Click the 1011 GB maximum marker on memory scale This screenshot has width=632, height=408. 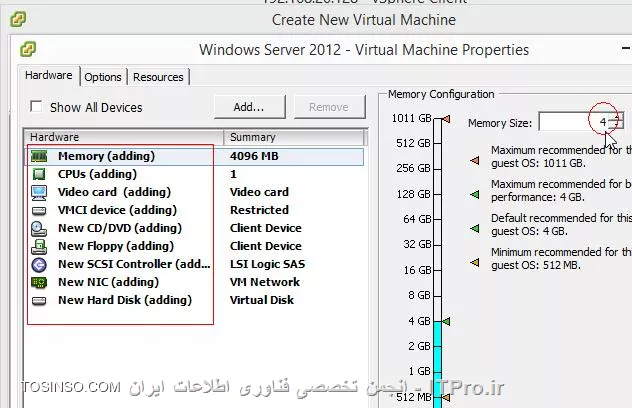(x=446, y=119)
